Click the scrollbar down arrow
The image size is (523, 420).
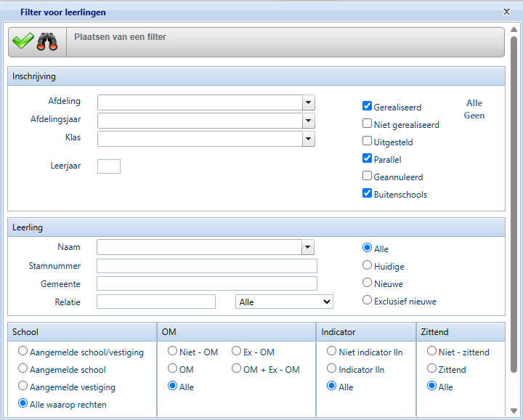click(x=514, y=411)
